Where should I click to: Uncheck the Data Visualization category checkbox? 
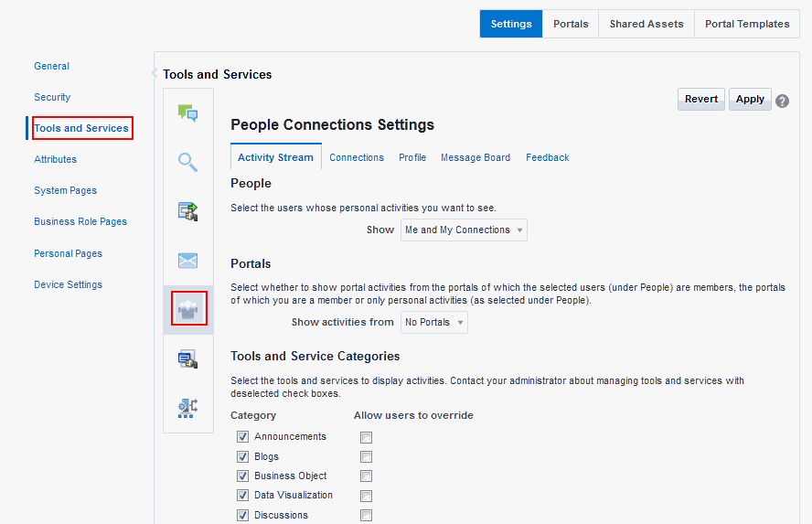click(x=243, y=495)
